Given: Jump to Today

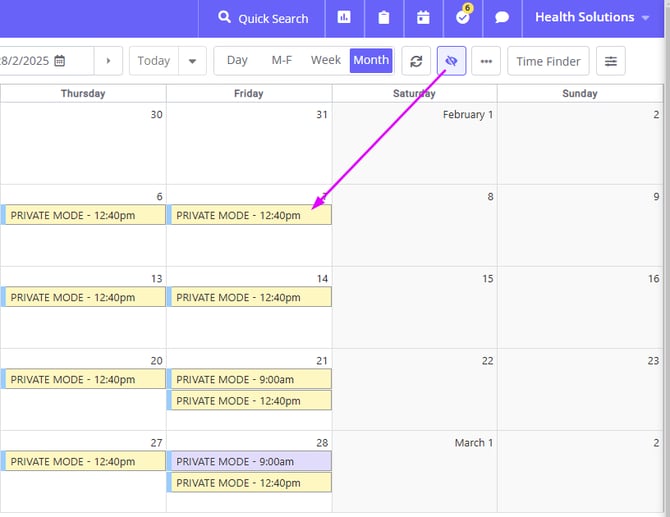Looking at the screenshot, I should click(153, 61).
